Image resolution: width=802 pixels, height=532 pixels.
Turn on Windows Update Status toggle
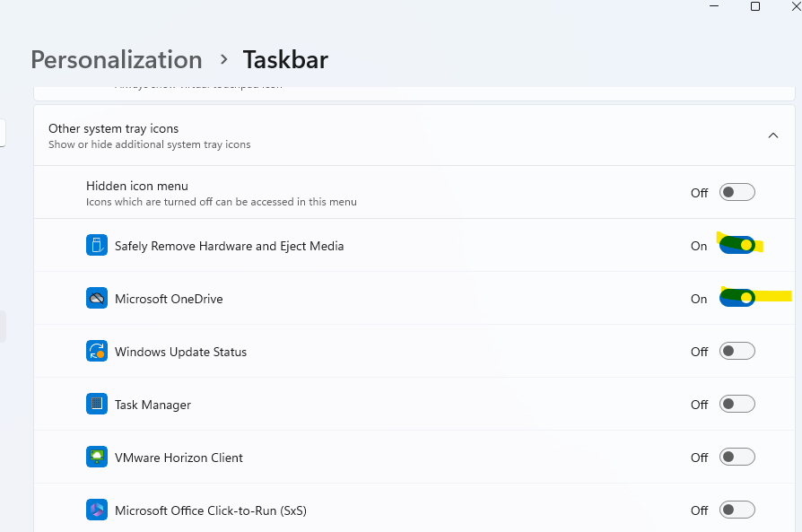pos(737,351)
